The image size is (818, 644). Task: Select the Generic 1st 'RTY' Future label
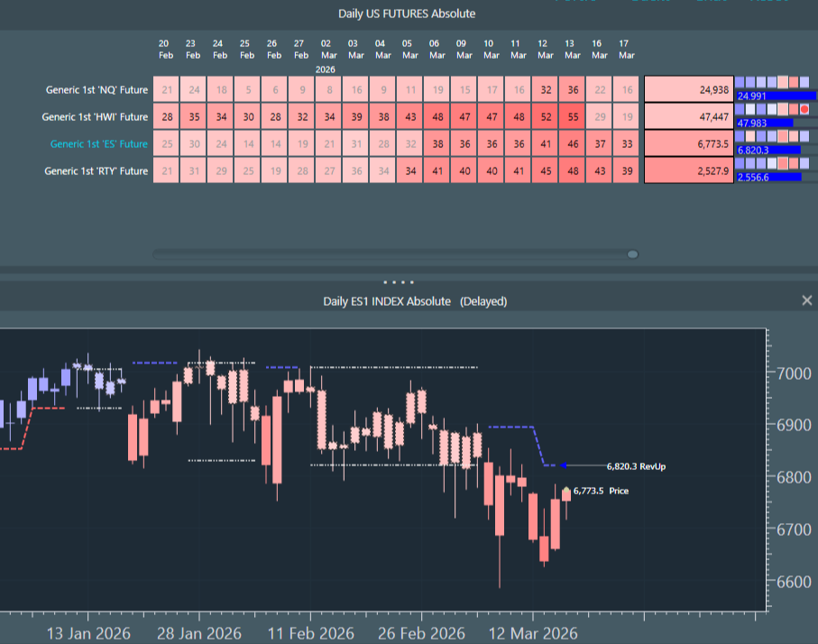[96, 170]
